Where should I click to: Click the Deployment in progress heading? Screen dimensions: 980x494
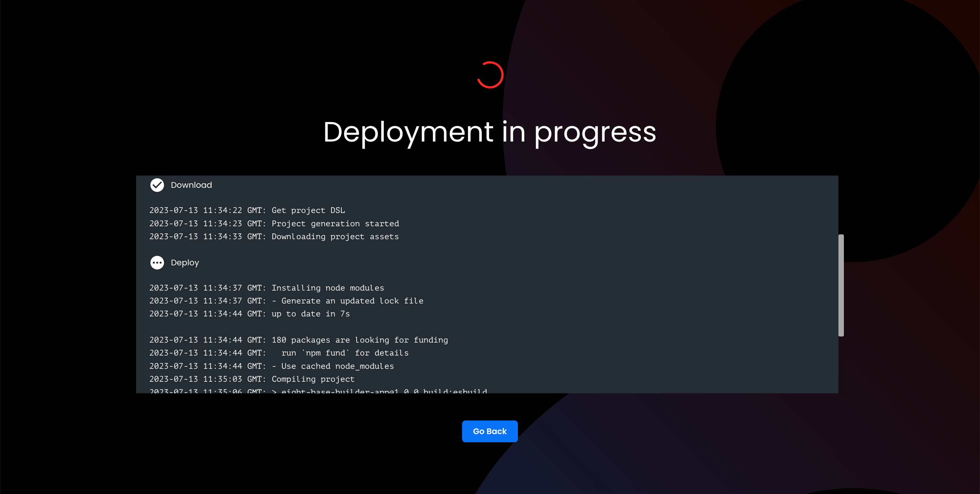pyautogui.click(x=490, y=132)
